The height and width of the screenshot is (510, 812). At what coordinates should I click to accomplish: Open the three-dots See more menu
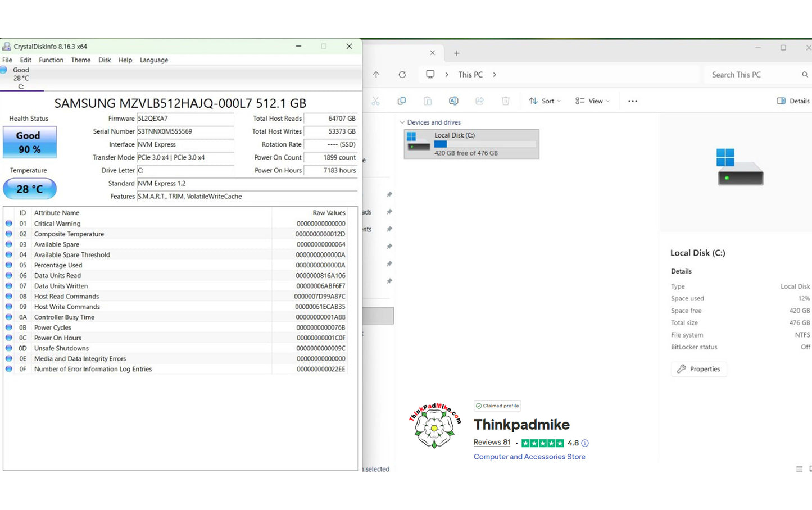[x=633, y=101]
